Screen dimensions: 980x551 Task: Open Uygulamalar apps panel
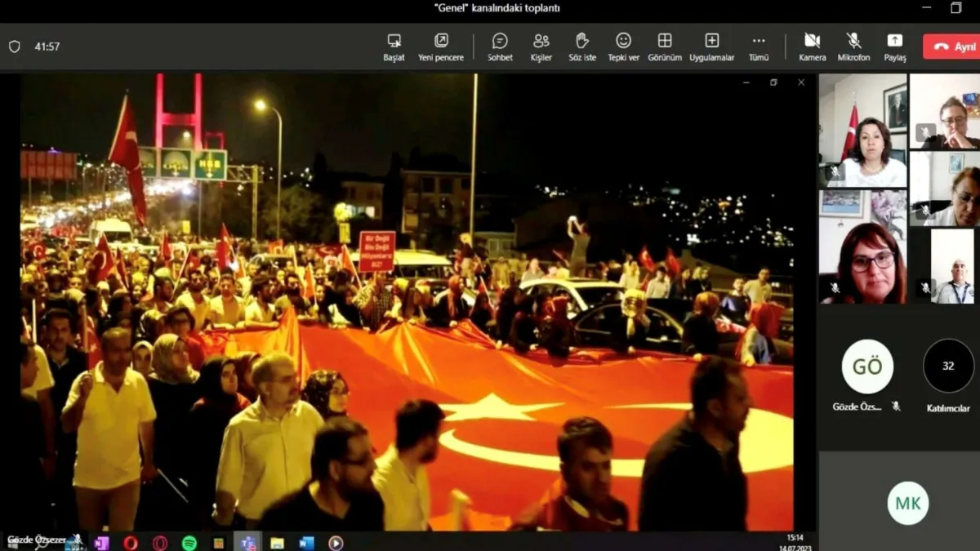pyautogui.click(x=711, y=47)
